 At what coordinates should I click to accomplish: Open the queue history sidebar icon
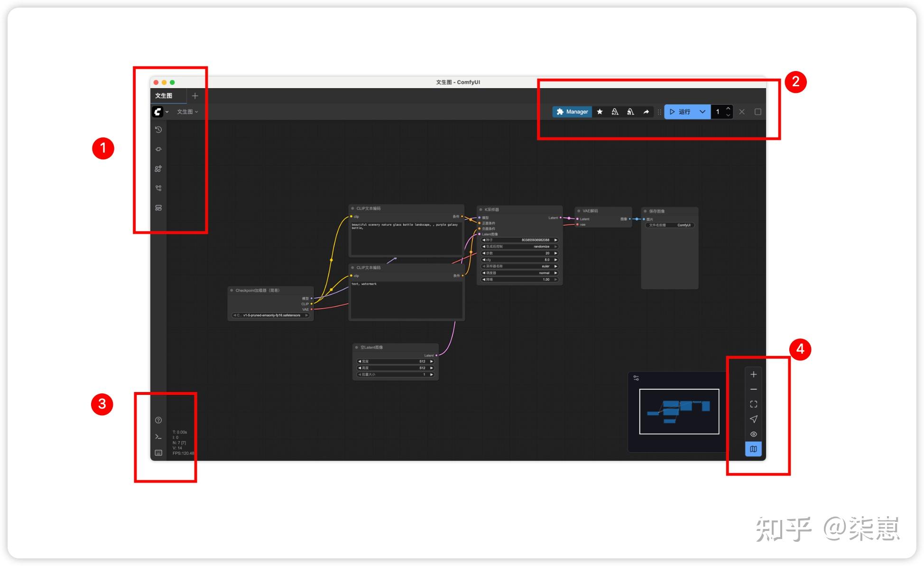(x=158, y=129)
